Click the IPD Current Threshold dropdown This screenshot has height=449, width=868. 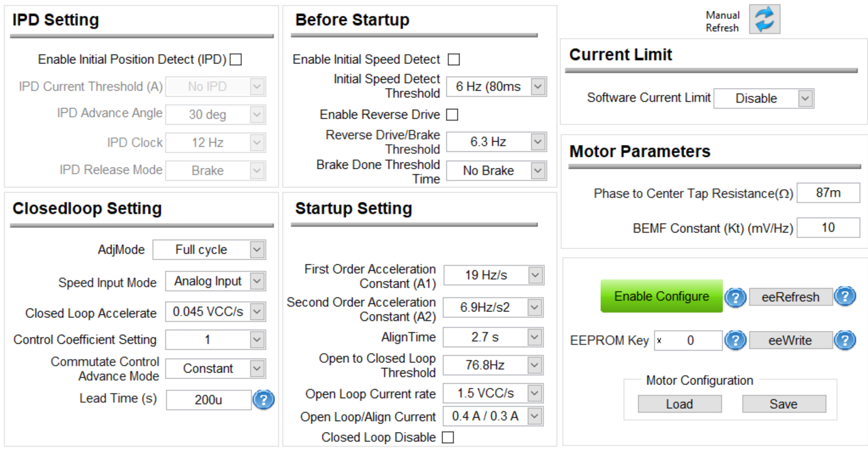pos(216,87)
